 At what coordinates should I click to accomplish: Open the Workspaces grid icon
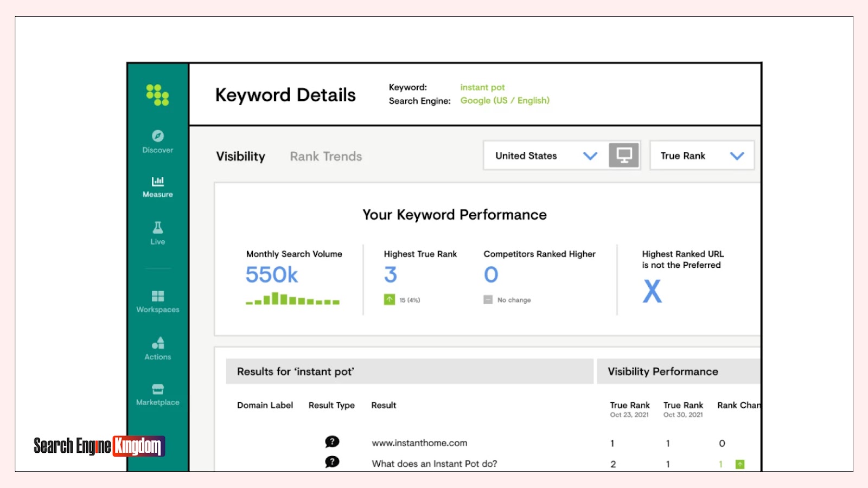tap(158, 296)
